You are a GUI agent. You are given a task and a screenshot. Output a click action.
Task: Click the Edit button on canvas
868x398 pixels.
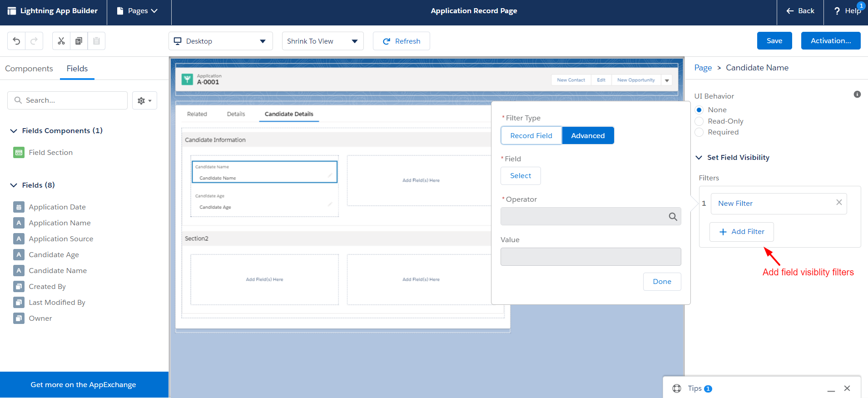coord(601,80)
